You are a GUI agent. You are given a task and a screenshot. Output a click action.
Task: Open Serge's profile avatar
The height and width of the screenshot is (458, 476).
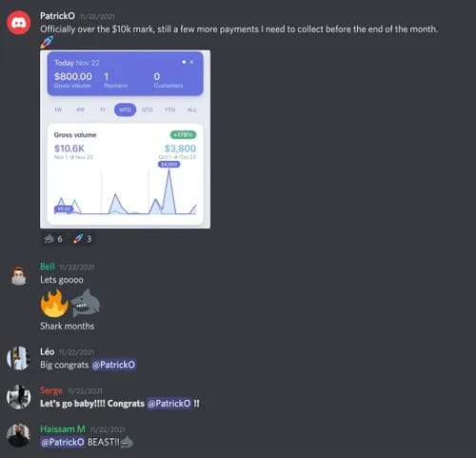(x=19, y=397)
